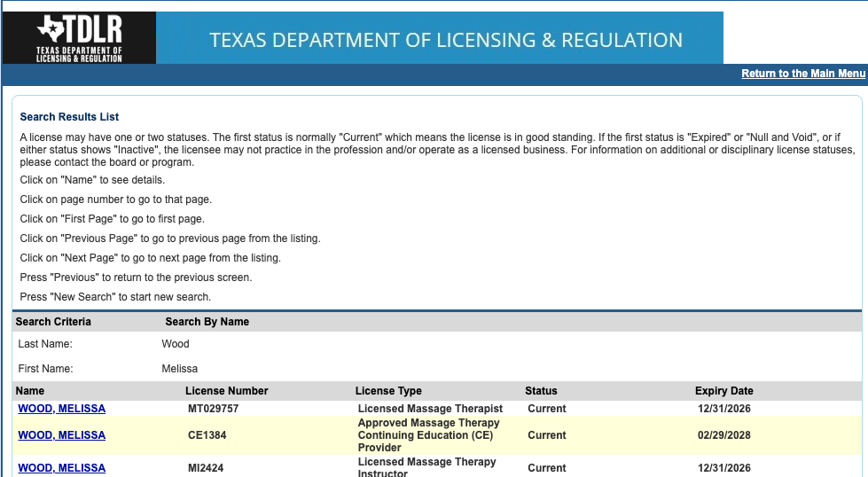Click the license status explanation paragraph
The height and width of the screenshot is (477, 868).
coord(437,150)
